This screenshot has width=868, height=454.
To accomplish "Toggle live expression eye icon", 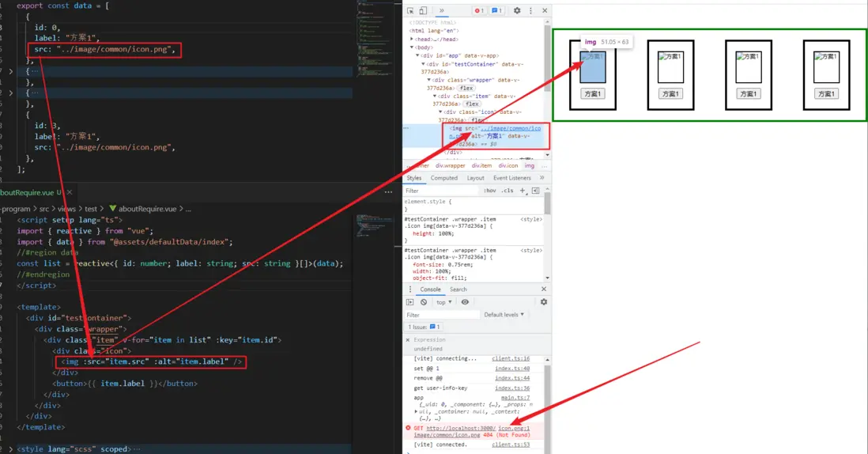I will pyautogui.click(x=465, y=302).
